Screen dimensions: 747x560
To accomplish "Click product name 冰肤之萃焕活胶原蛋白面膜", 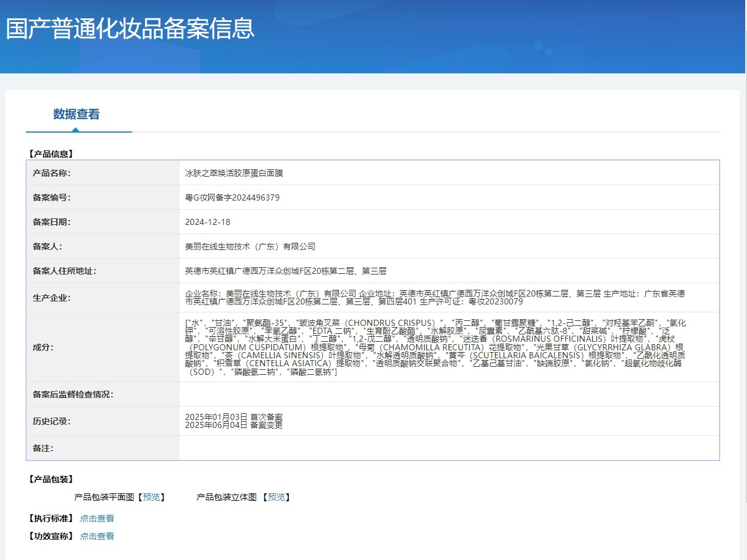I will coord(234,173).
